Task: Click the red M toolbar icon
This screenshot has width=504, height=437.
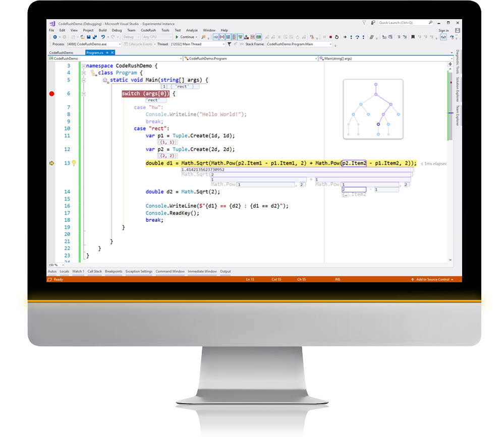Action: (253, 37)
